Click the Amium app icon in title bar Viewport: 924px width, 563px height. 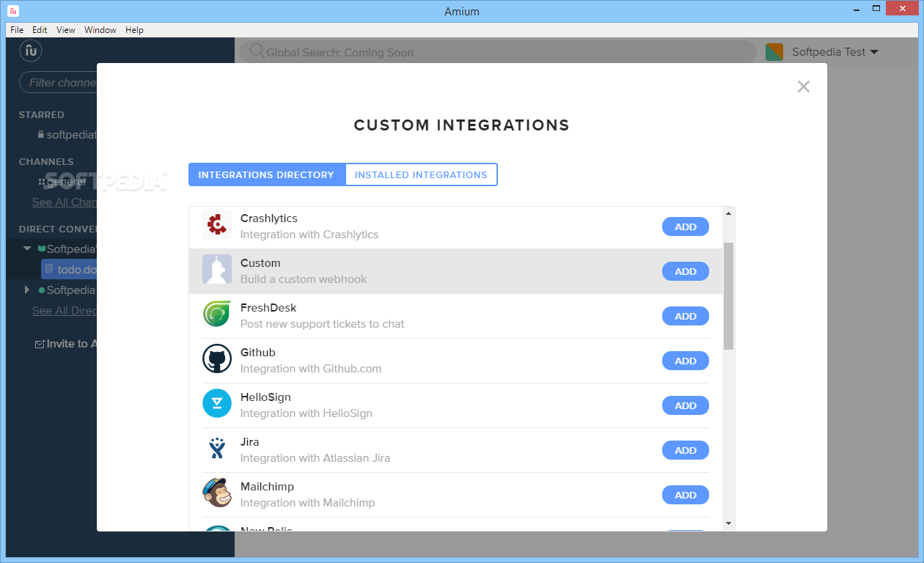pyautogui.click(x=13, y=11)
